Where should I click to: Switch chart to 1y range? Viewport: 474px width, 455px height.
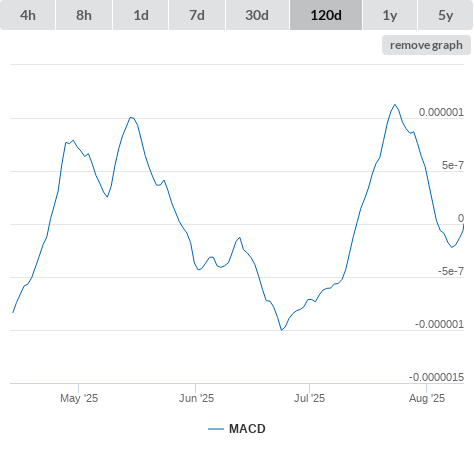click(x=390, y=15)
